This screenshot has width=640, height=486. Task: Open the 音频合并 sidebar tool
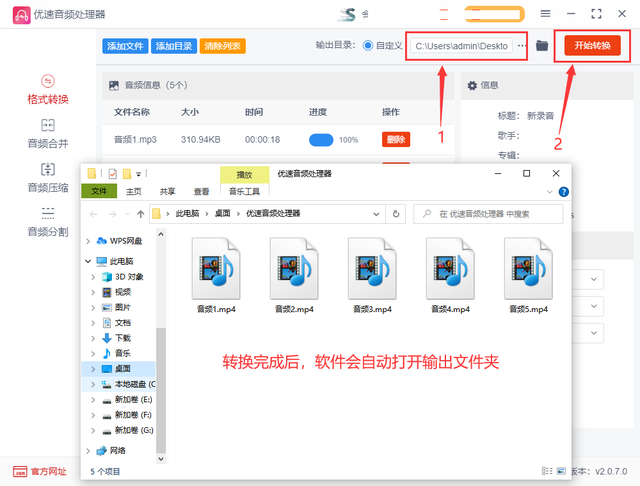pyautogui.click(x=48, y=134)
